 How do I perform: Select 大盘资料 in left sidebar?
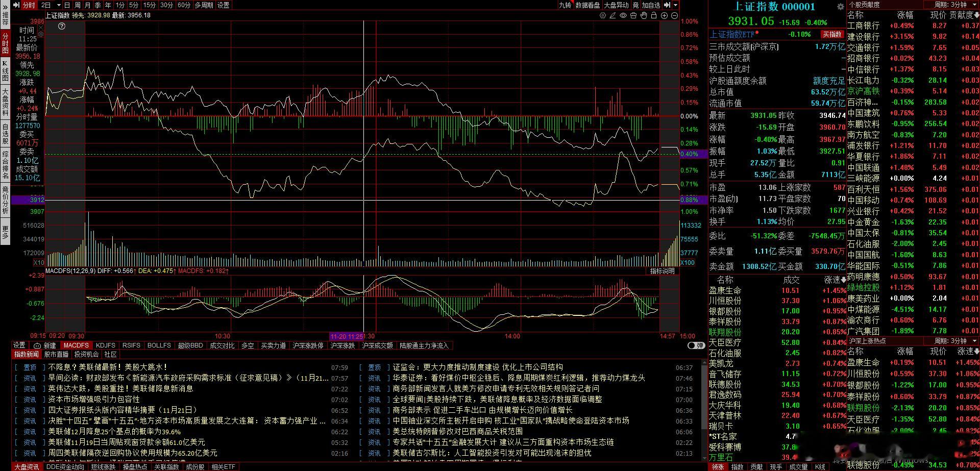point(5,102)
